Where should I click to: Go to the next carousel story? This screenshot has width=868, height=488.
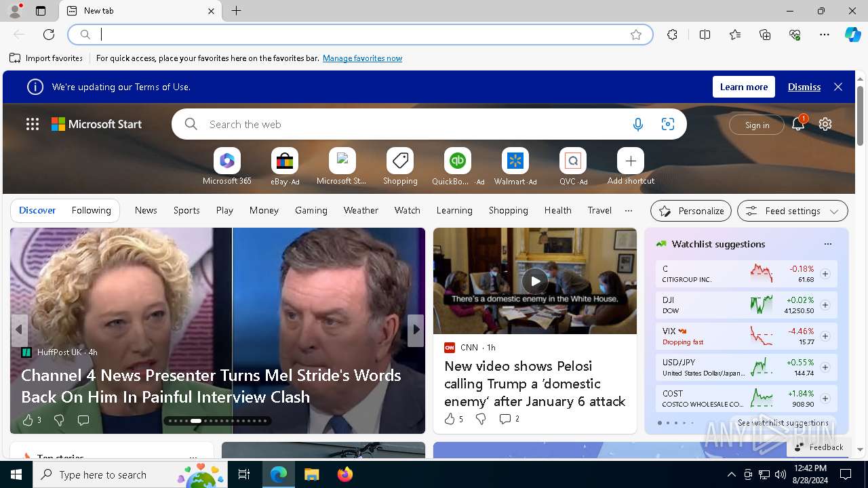click(x=416, y=329)
